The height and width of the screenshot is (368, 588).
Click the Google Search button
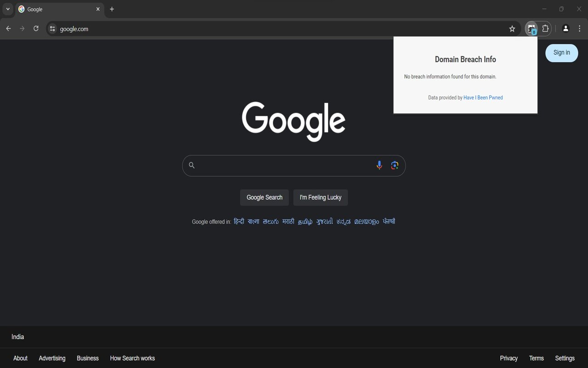click(265, 197)
